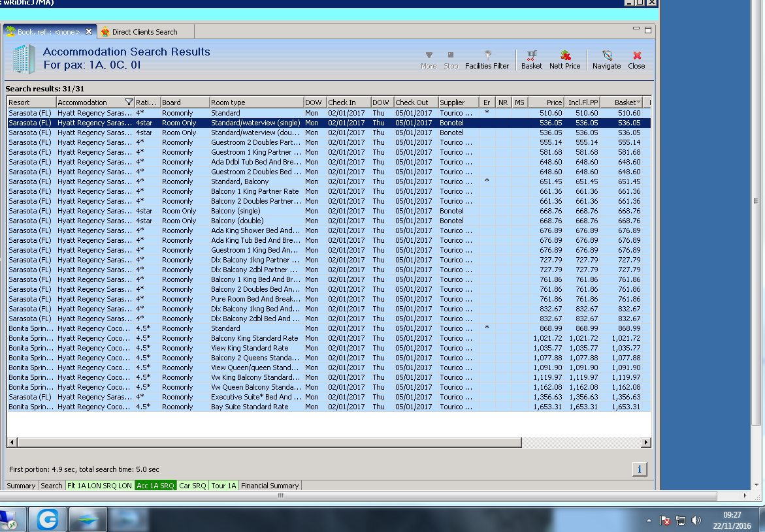The height and width of the screenshot is (532, 765).
Task: Open the Basket toolbar icon
Action: pyautogui.click(x=531, y=60)
